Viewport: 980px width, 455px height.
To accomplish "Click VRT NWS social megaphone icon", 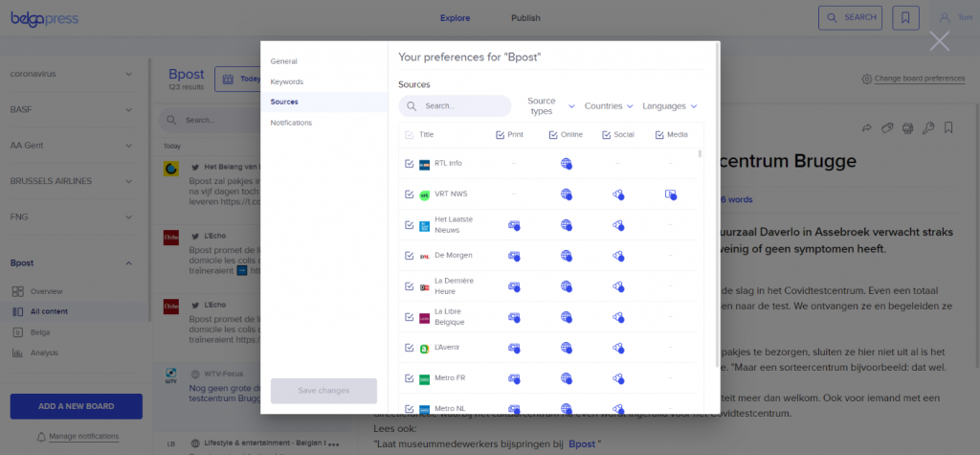I will (x=618, y=194).
